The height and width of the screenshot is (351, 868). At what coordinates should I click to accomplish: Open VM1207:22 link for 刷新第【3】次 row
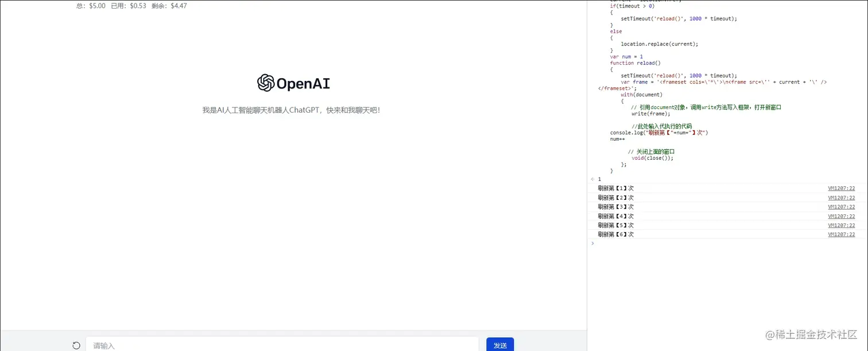tap(841, 207)
